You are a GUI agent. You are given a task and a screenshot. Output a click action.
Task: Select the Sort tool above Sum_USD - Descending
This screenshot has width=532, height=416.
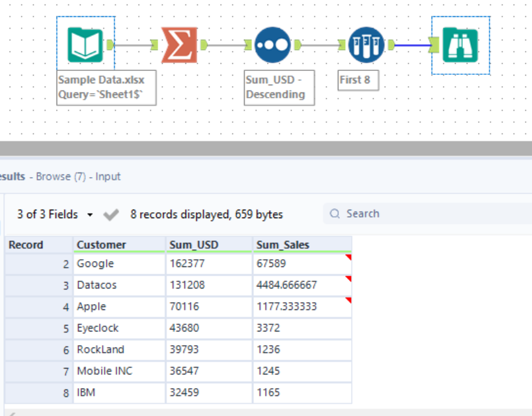tap(273, 44)
